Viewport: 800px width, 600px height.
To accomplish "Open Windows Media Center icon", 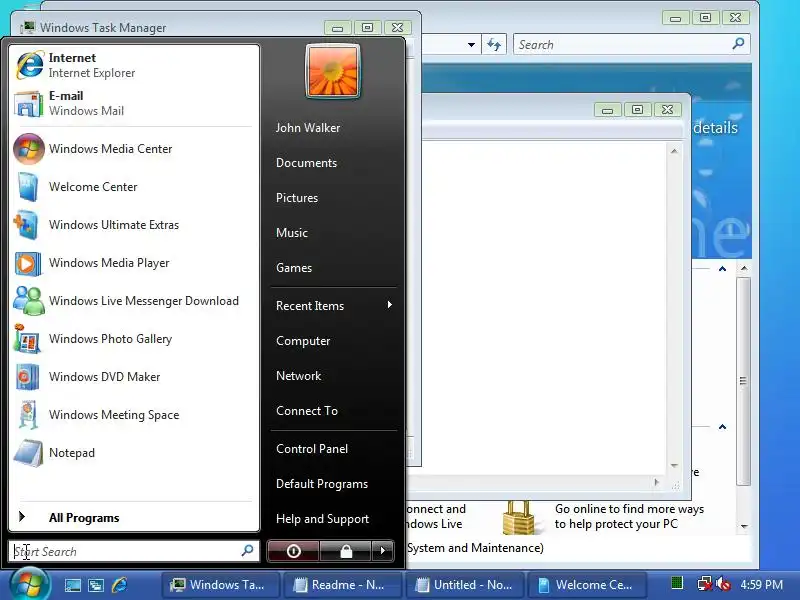I will point(29,149).
